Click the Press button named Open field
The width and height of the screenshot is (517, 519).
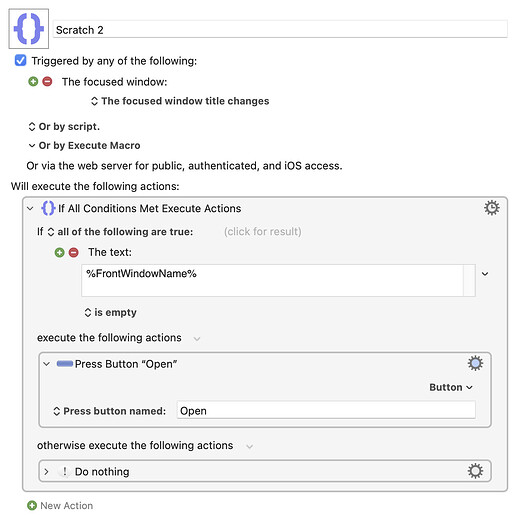click(x=326, y=410)
